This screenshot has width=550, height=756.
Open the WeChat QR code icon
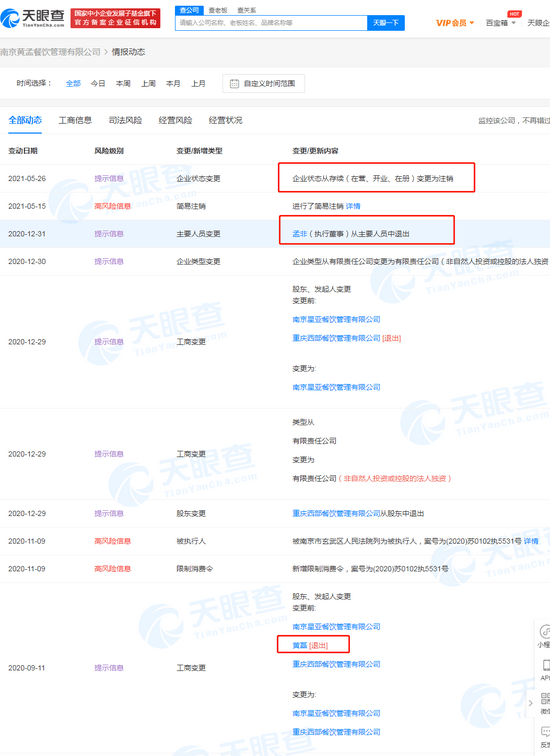point(545,698)
